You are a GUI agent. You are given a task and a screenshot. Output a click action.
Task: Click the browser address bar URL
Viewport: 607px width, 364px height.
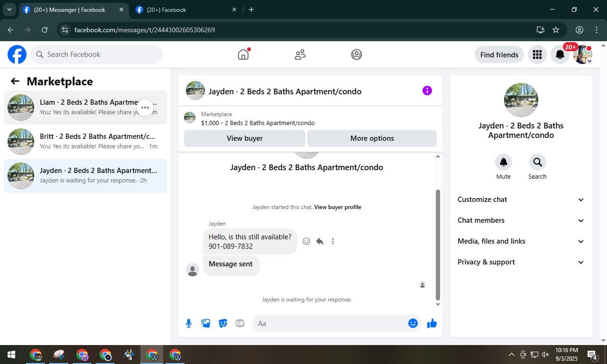(145, 30)
